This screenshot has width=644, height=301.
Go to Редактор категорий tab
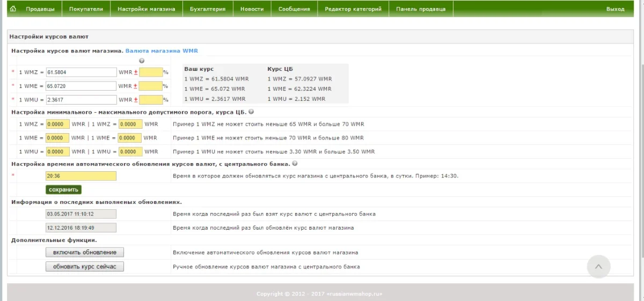tap(353, 9)
